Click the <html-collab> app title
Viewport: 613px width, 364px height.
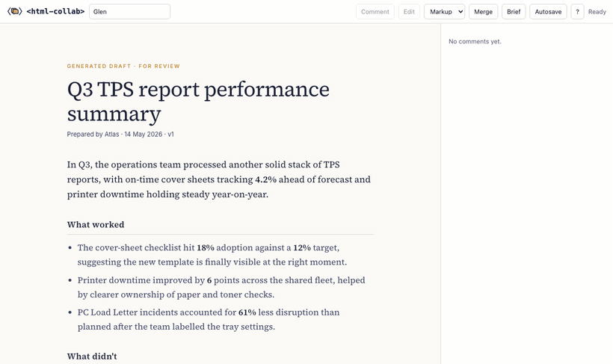tap(55, 11)
